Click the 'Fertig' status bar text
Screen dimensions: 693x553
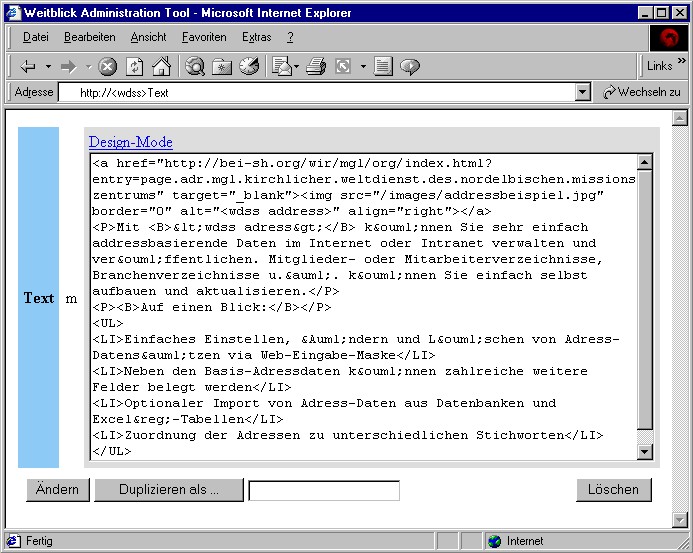click(x=39, y=541)
